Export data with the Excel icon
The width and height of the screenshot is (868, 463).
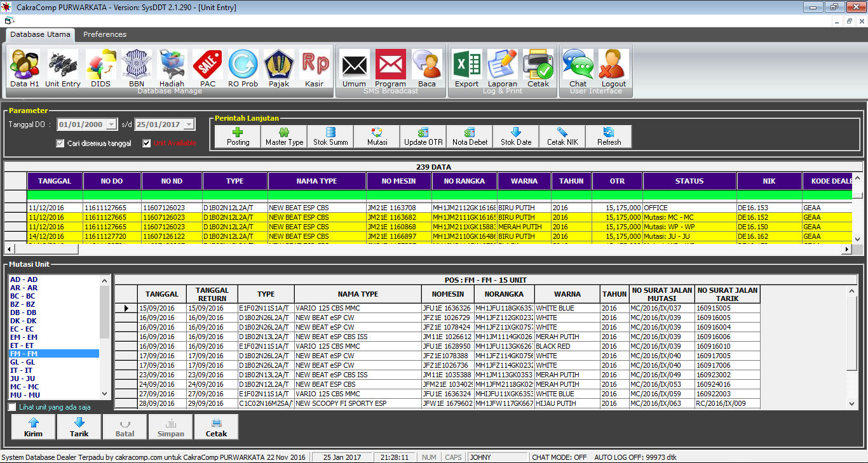tap(467, 67)
